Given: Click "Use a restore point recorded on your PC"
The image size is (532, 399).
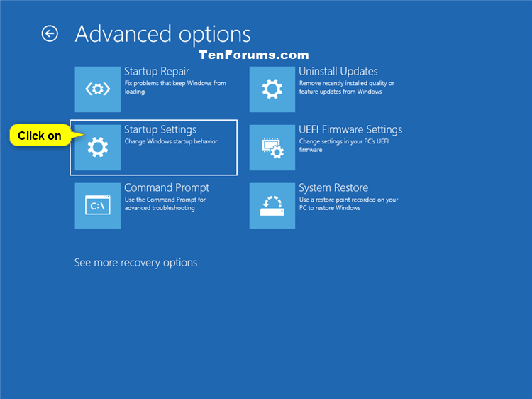Looking at the screenshot, I should 348,204.
